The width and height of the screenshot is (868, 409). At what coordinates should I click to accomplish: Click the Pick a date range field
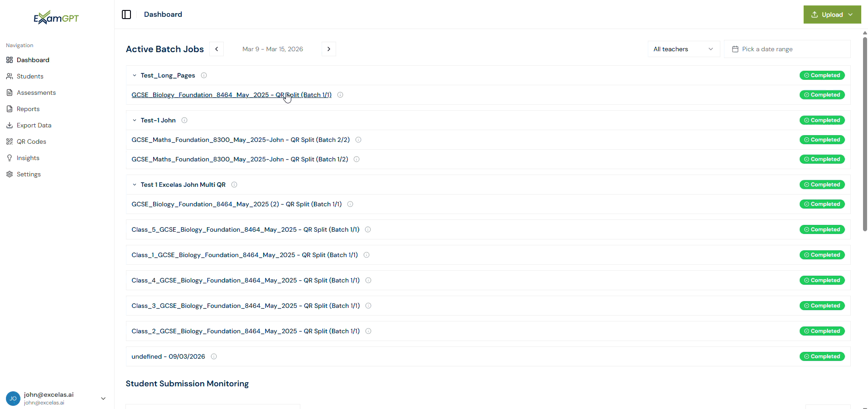tap(787, 49)
